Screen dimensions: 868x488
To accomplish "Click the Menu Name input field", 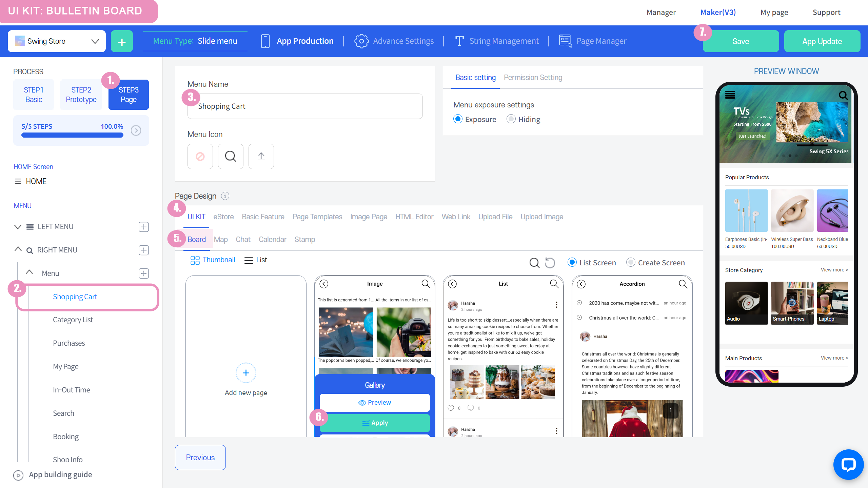I will coord(305,106).
